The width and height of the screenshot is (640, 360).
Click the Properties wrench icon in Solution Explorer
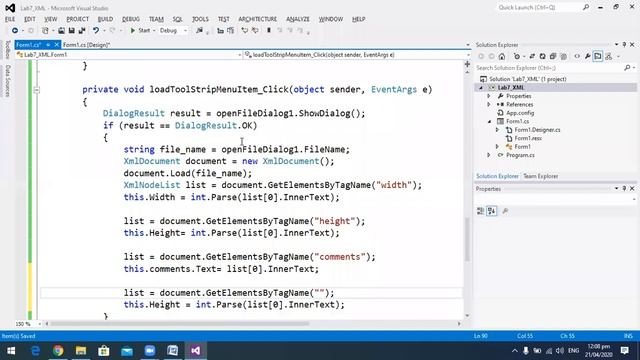point(587,57)
